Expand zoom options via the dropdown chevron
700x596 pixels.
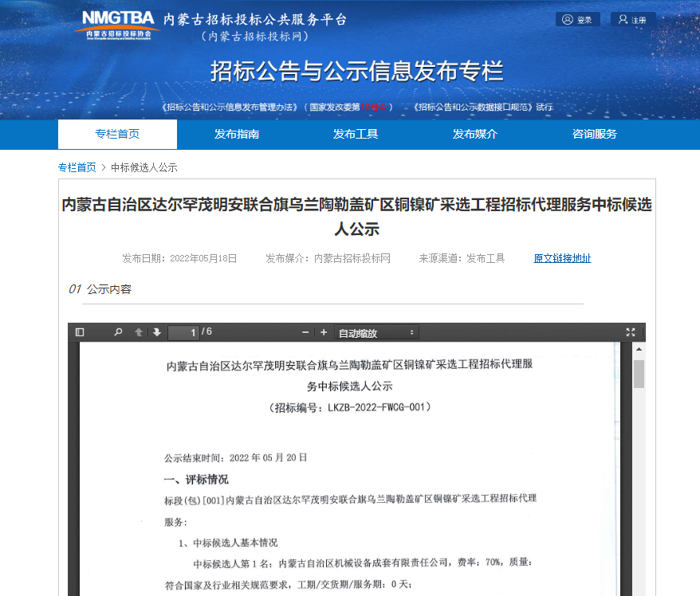point(410,332)
